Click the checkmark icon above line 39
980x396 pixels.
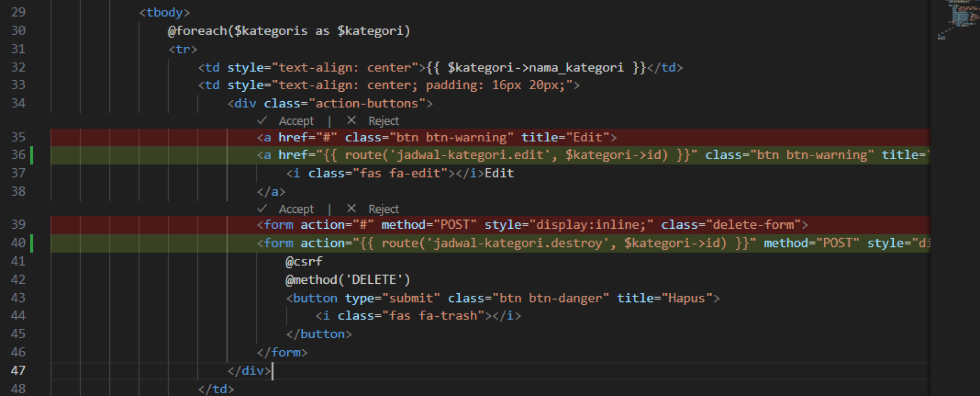[262, 209]
